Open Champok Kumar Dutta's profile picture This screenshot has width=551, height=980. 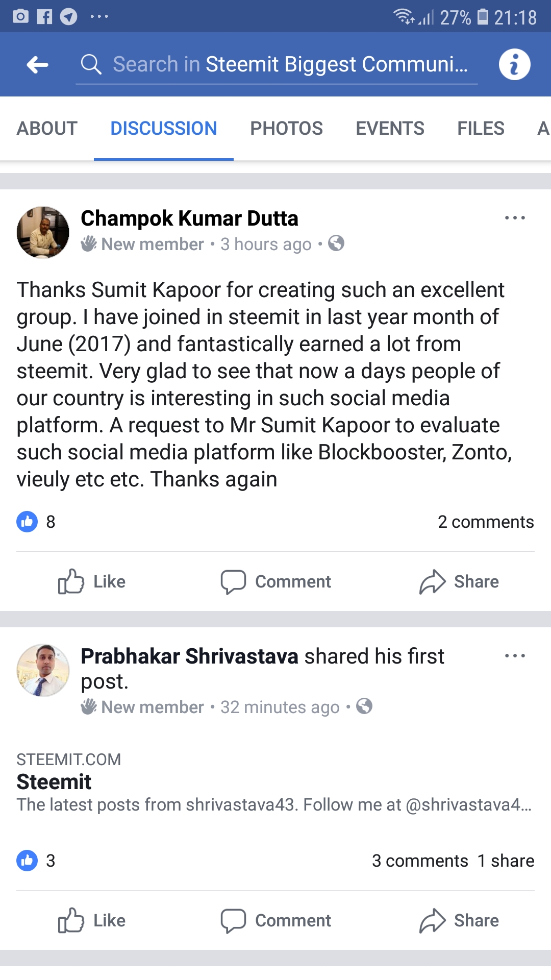point(43,232)
